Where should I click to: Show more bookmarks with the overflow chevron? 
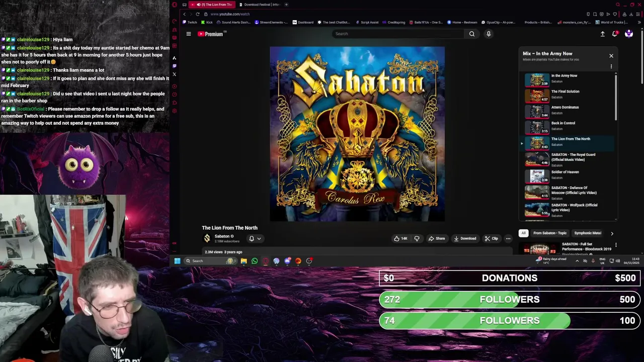tap(639, 22)
